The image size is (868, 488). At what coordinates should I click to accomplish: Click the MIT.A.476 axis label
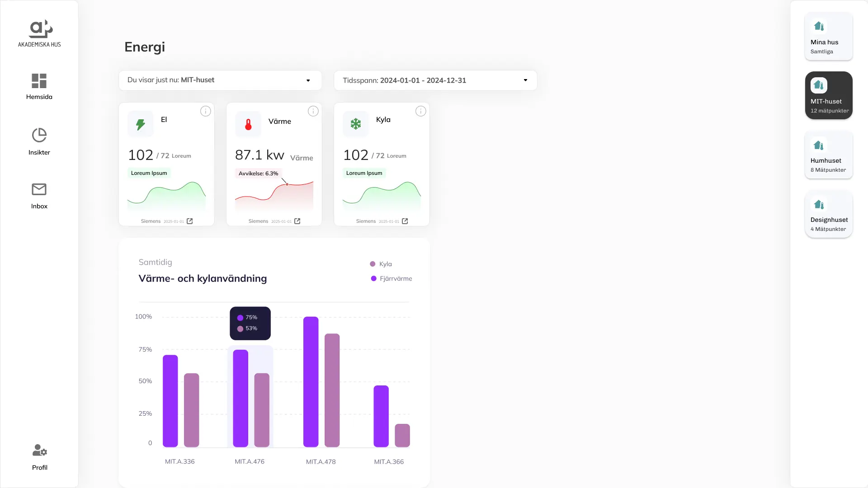(250, 462)
